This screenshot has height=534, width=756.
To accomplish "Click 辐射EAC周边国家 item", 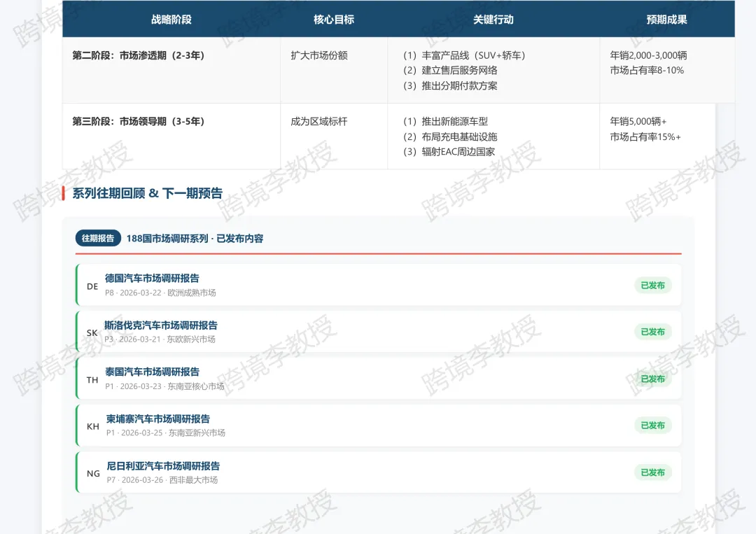I will point(449,152).
